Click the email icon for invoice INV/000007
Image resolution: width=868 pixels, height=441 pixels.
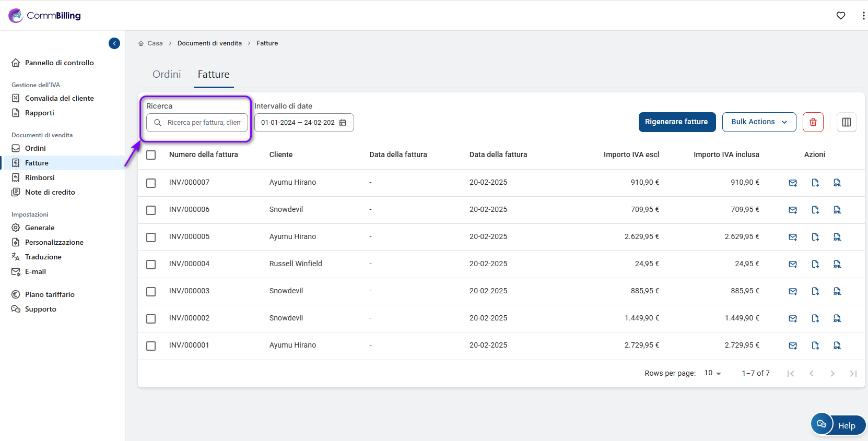[792, 183]
